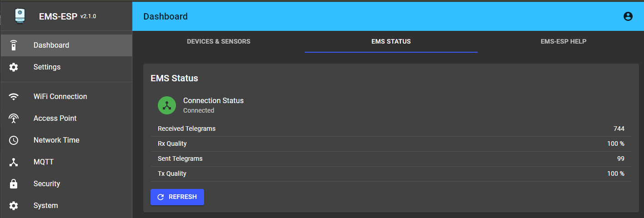Click the Security padlock icon
Image resolution: width=644 pixels, height=218 pixels.
(x=14, y=184)
